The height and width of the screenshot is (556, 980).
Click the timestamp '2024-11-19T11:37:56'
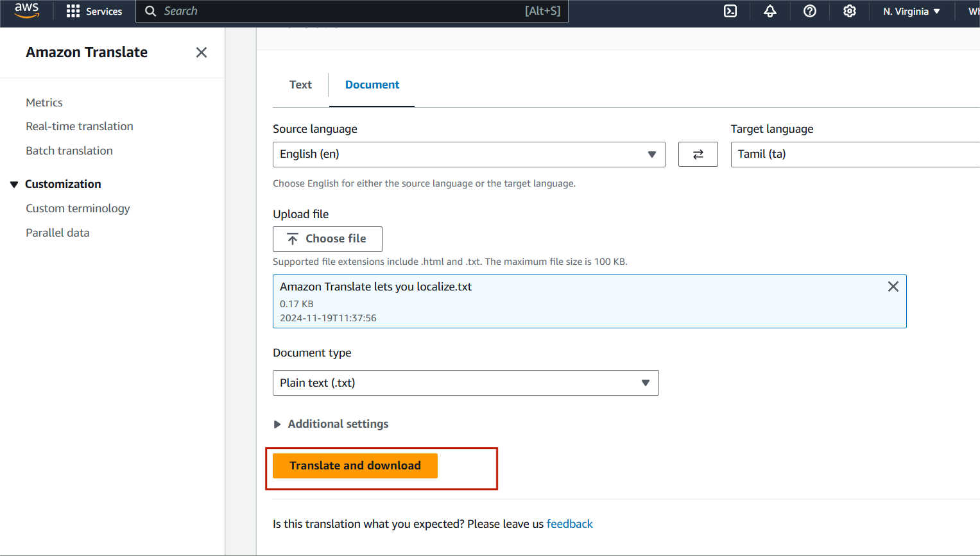(x=328, y=318)
